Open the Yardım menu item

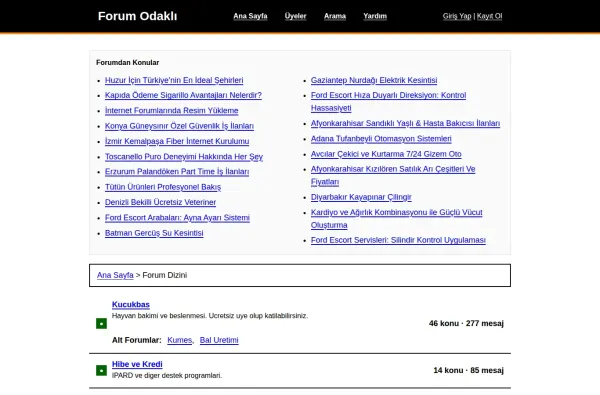tap(375, 16)
